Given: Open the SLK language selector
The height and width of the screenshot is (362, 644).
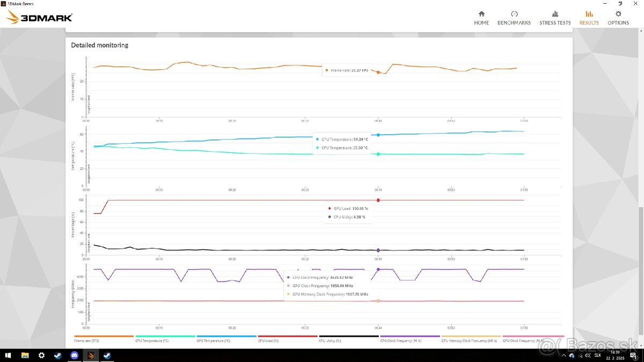Looking at the screenshot, I should (597, 355).
